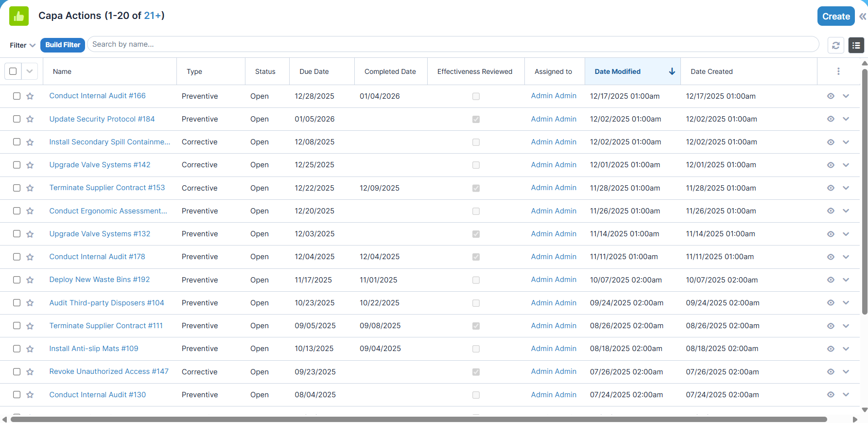Open the Conduct Internal Audit #166 record link
Screen dimensions: 868x423
coord(97,96)
